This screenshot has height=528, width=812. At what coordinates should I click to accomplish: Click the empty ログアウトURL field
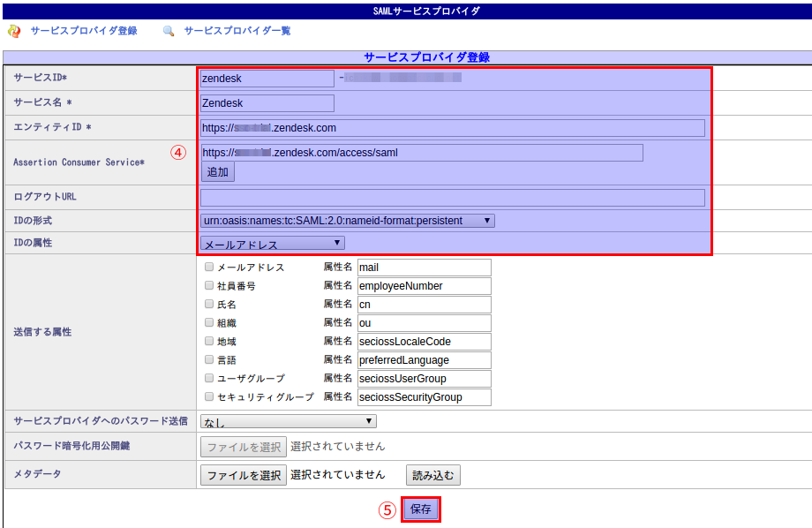453,198
